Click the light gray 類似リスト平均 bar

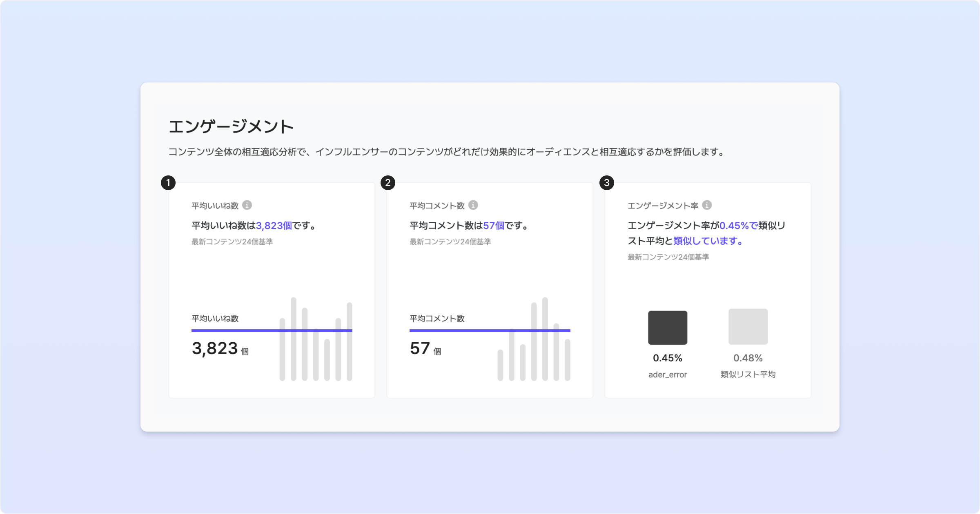pos(748,327)
